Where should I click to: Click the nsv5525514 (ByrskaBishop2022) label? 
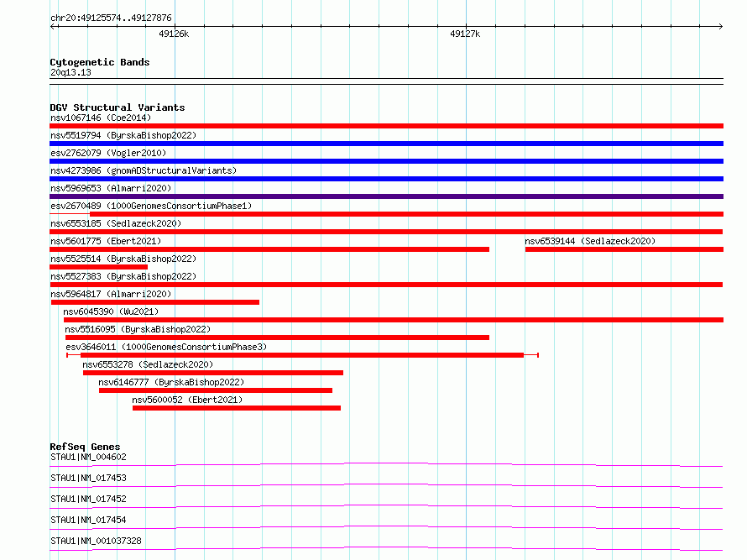coord(123,259)
